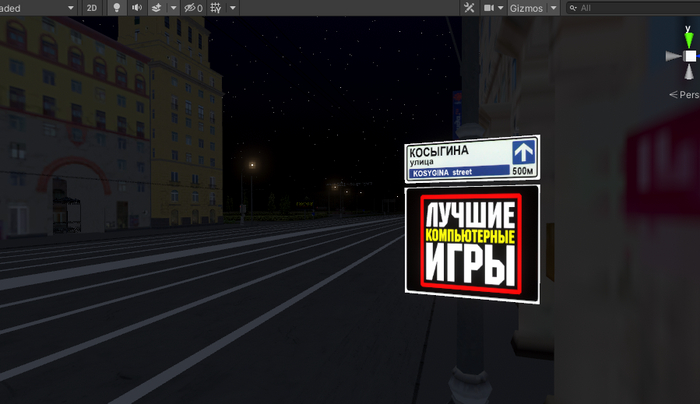Screen dimensions: 700x404
Task: Toggle grid visibility icon
Action: (216, 8)
